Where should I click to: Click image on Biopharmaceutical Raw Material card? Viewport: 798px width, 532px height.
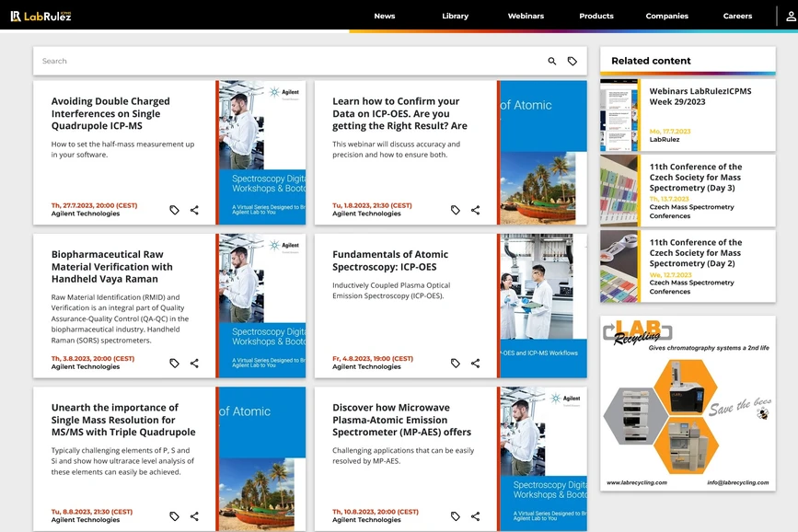point(262,306)
